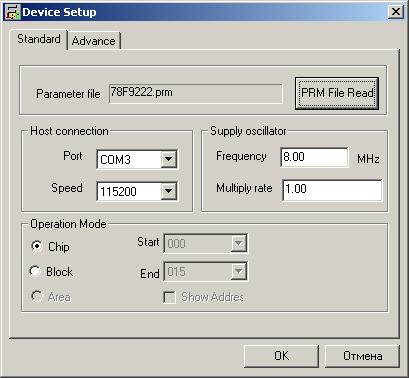Click the Operation Mode group label
The width and height of the screenshot is (409, 378).
coord(68,224)
